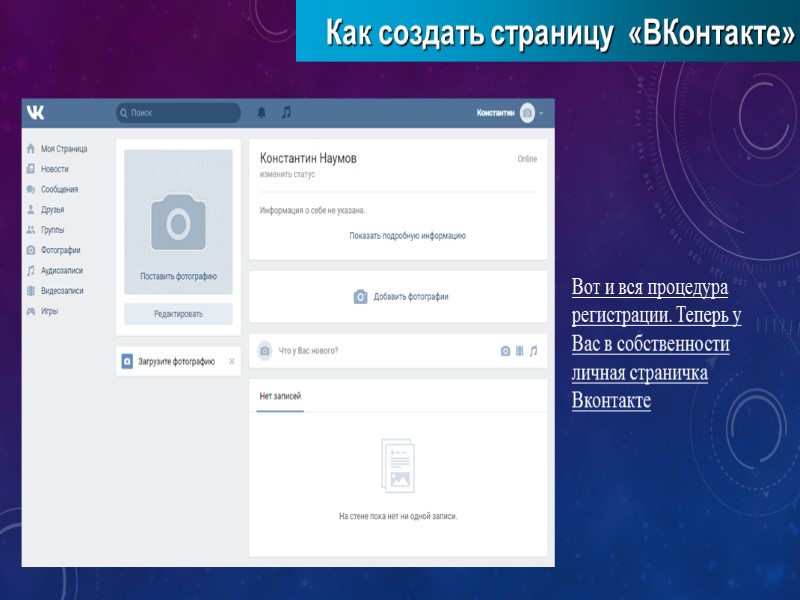Open Фотографии in the sidebar
Viewport: 800px width, 600px height.
coord(61,250)
